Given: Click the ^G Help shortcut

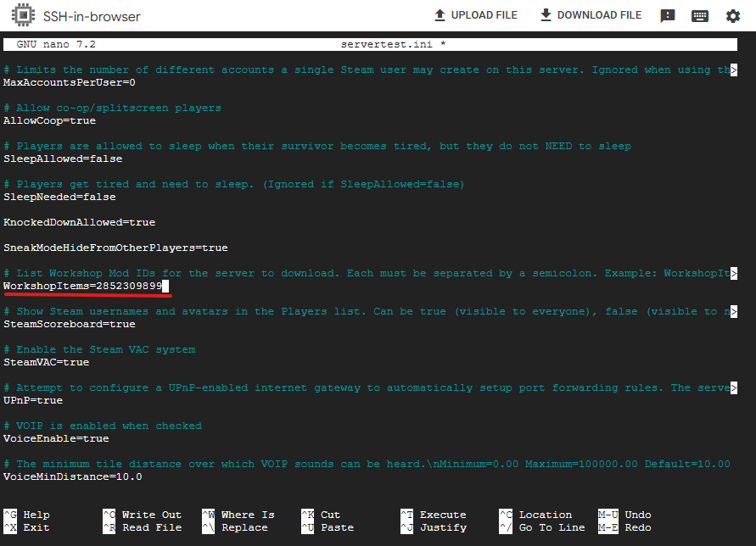Looking at the screenshot, I should click(x=26, y=515).
